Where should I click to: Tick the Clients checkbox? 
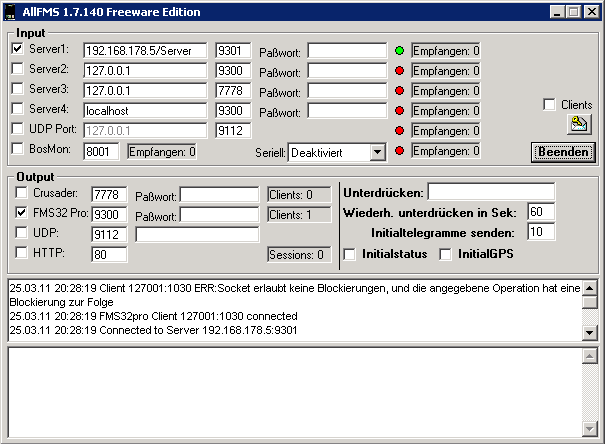pos(549,104)
